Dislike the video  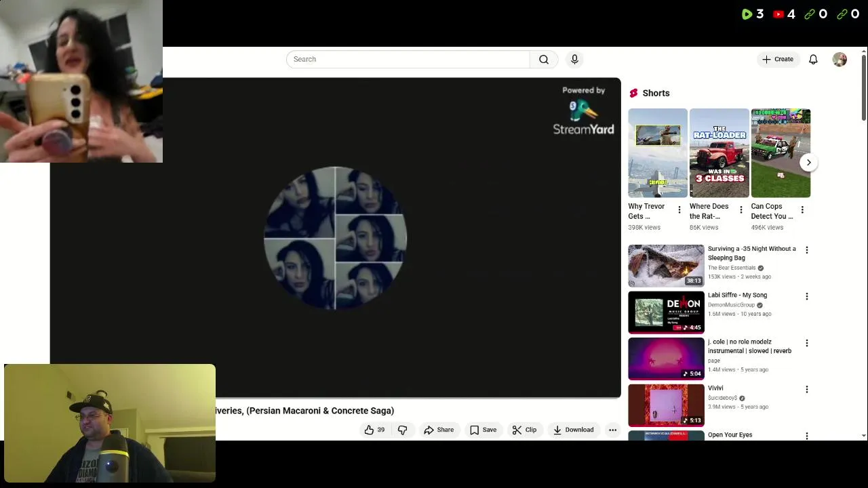[402, 430]
